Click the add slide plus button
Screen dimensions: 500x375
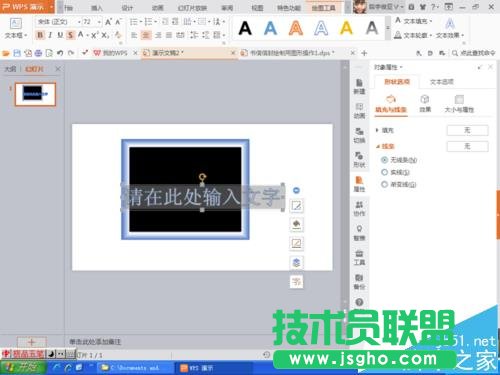click(32, 342)
